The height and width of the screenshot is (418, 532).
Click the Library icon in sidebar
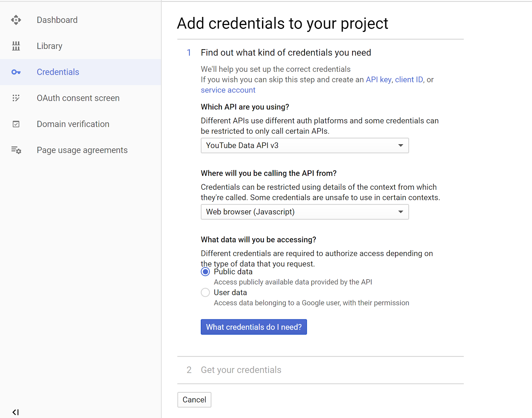tap(16, 46)
